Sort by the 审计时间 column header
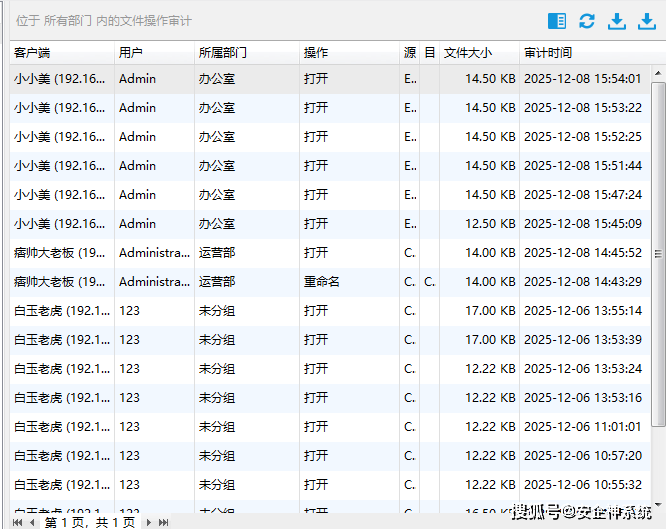Viewport: 666px width, 529px height. point(585,52)
